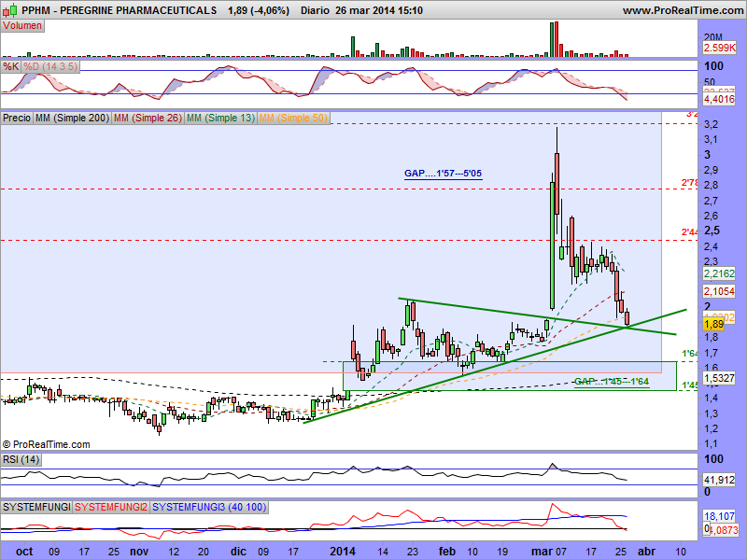Click the Precio panel label
The width and height of the screenshot is (747, 560).
point(17,119)
